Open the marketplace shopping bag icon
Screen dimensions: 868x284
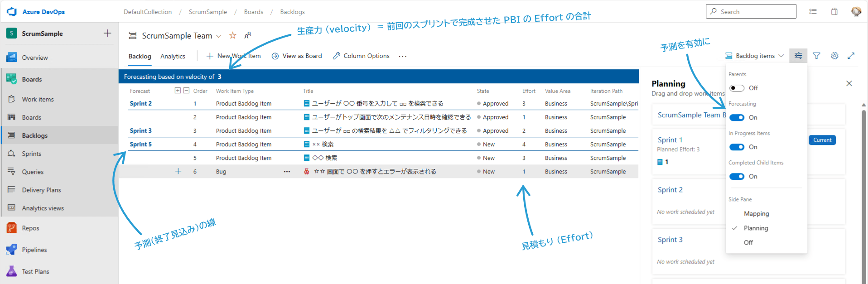point(834,11)
